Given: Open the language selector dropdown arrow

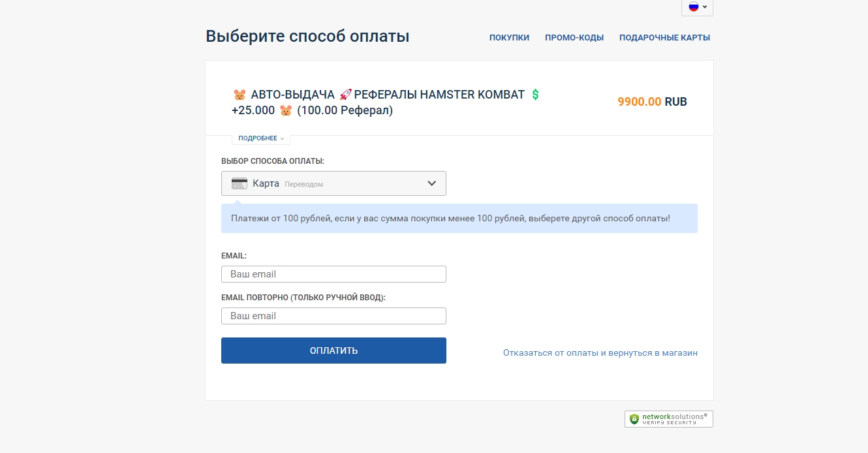Looking at the screenshot, I should [x=705, y=7].
